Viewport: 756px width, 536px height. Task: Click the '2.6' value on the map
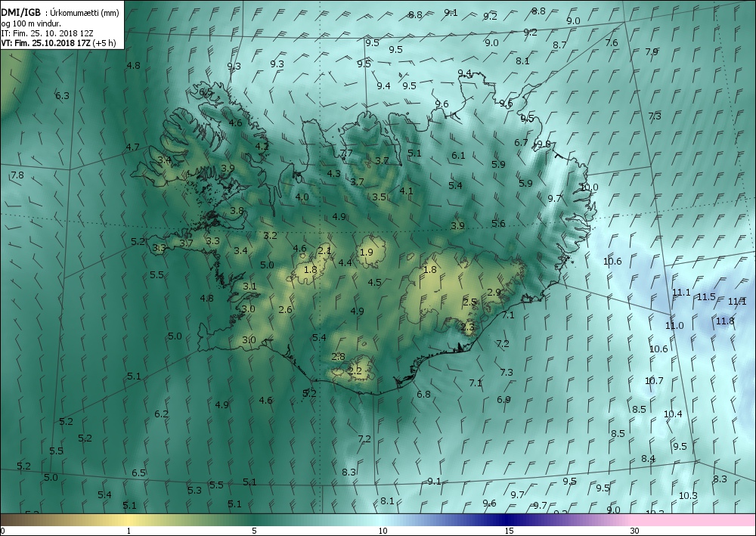click(286, 309)
